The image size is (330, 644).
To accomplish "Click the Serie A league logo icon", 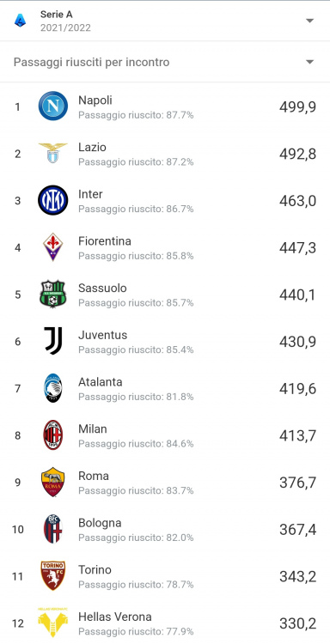I will [20, 20].
